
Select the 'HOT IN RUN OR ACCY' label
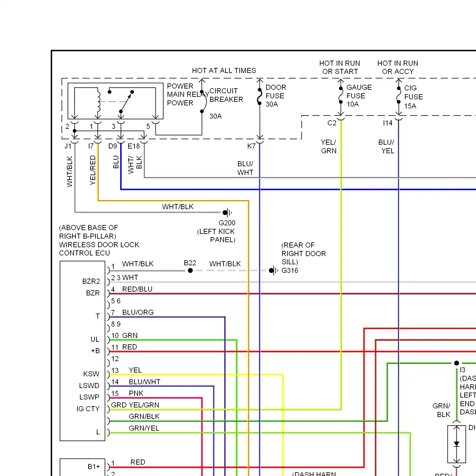click(398, 67)
